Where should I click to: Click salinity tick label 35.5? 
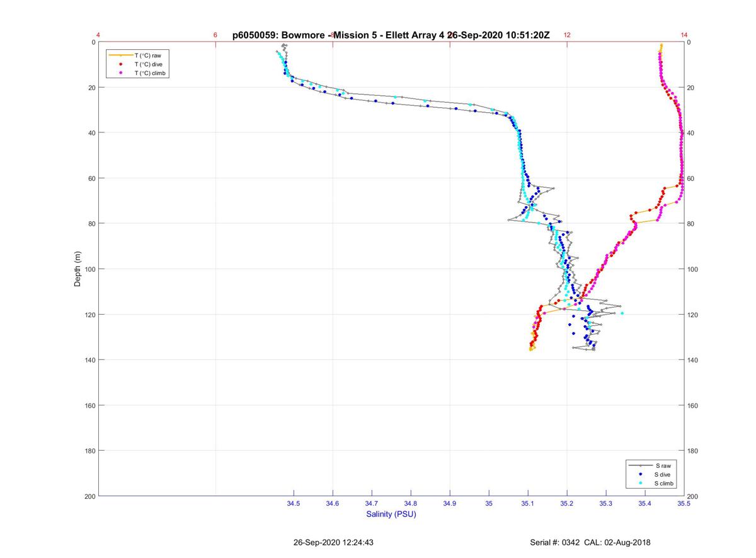684,503
